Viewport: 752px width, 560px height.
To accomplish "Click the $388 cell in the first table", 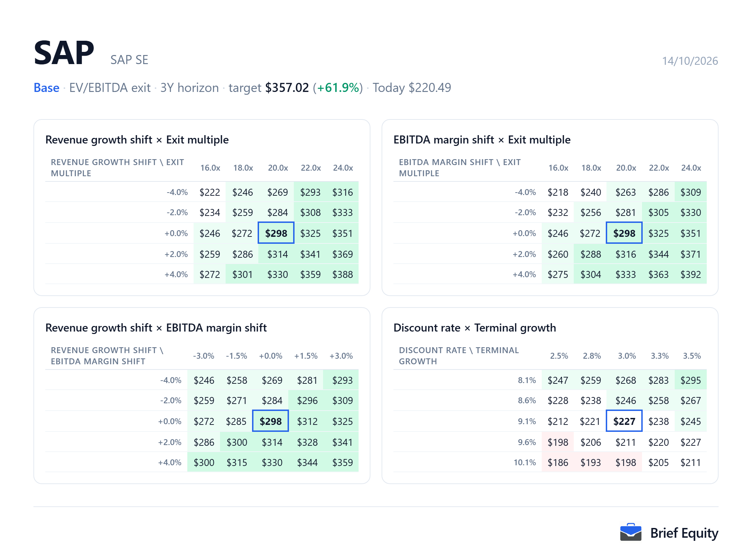I will (x=343, y=274).
